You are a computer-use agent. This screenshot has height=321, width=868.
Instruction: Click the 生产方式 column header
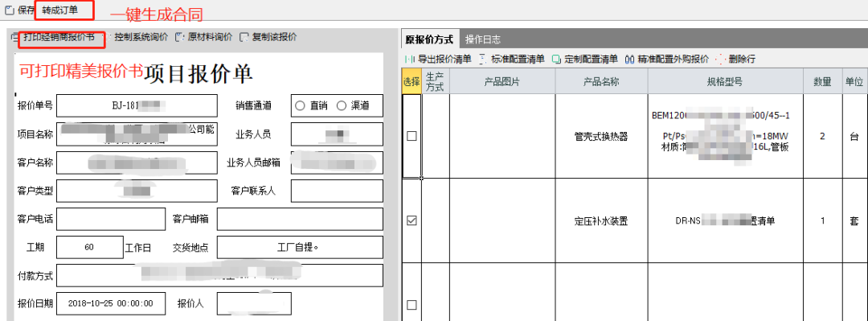coord(435,81)
